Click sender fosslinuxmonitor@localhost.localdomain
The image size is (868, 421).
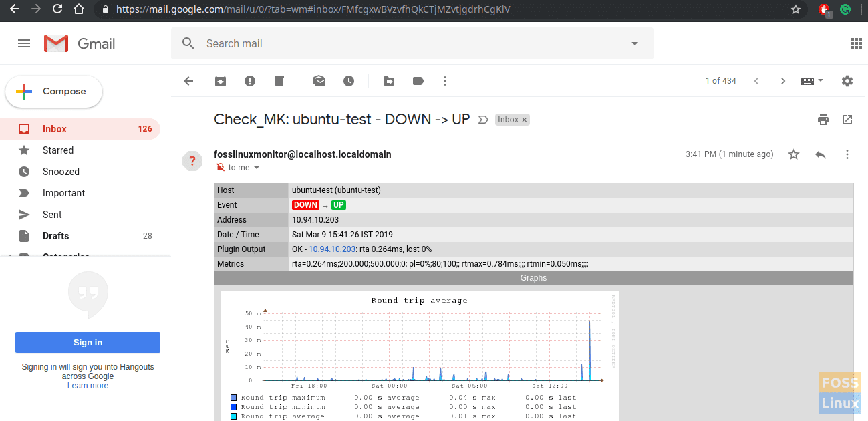click(303, 154)
